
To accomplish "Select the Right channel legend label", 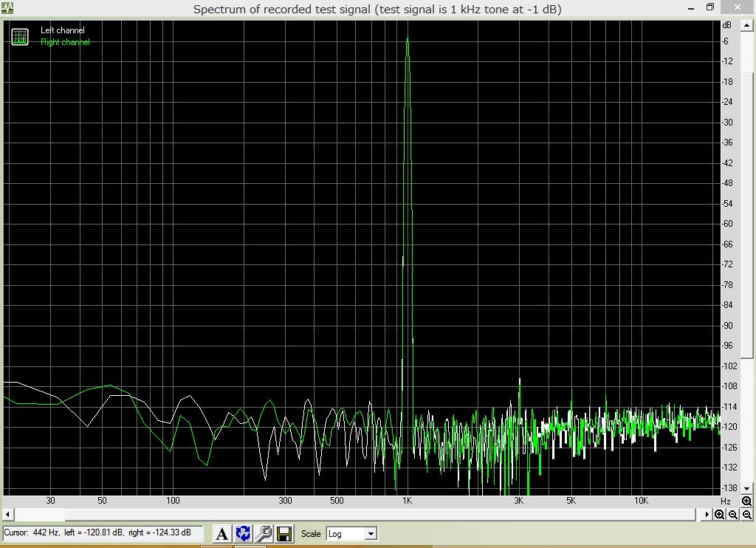I will (65, 42).
